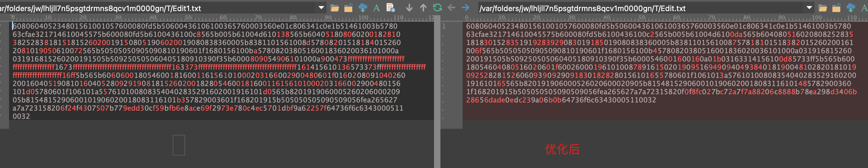This screenshot has height=168, width=868.
Task: Click right pane line starting 1805460408
Action: 661,67
